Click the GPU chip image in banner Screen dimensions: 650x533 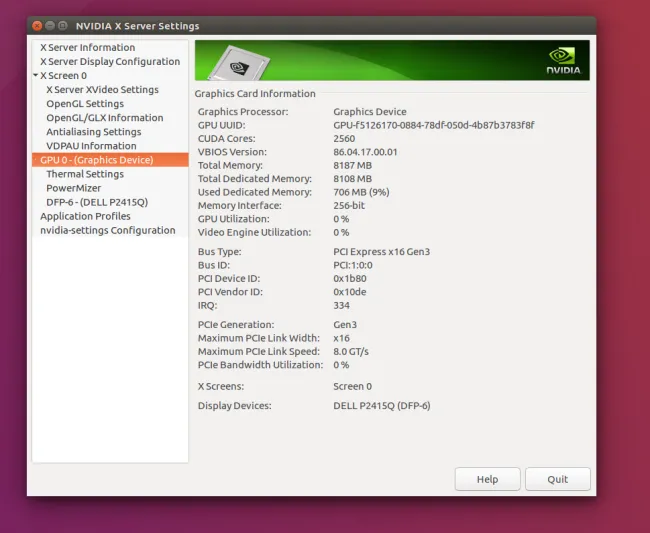coord(239,64)
